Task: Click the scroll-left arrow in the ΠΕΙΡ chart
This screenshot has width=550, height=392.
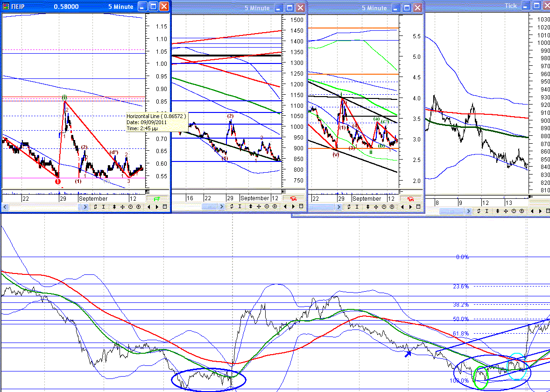Action: [x=5, y=207]
